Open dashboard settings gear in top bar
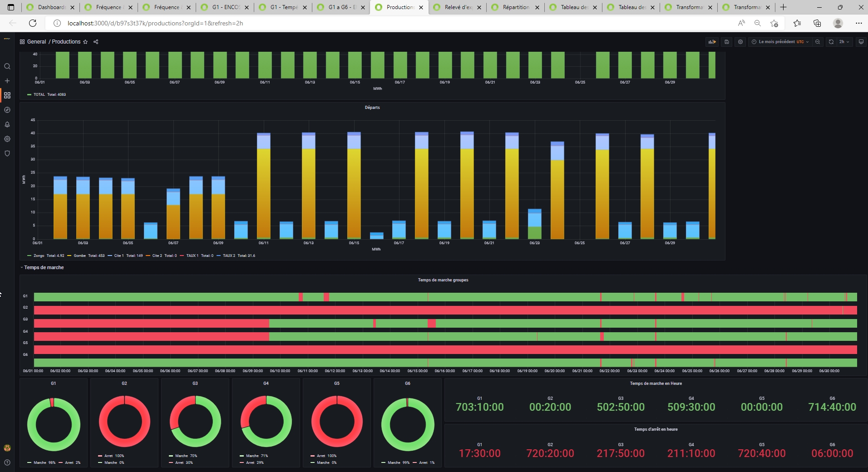 point(740,42)
